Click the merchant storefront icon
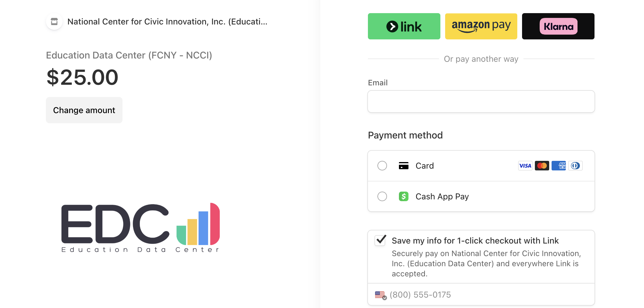The height and width of the screenshot is (308, 644). click(x=54, y=21)
